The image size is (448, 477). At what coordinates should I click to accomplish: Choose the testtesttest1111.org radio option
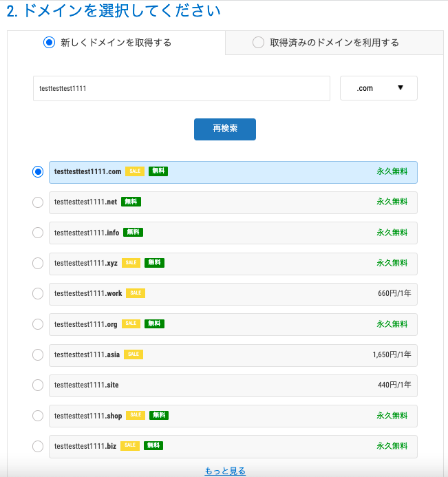click(x=38, y=324)
